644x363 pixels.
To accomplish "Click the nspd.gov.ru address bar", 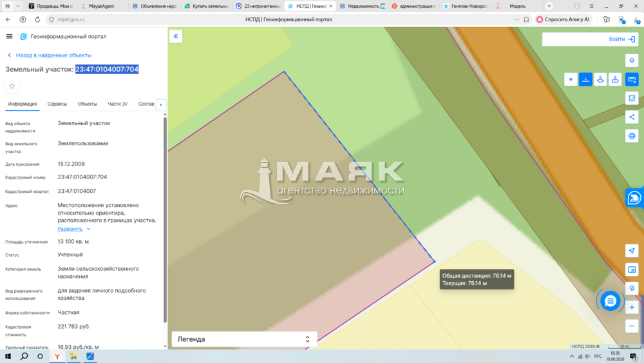I will click(71, 19).
